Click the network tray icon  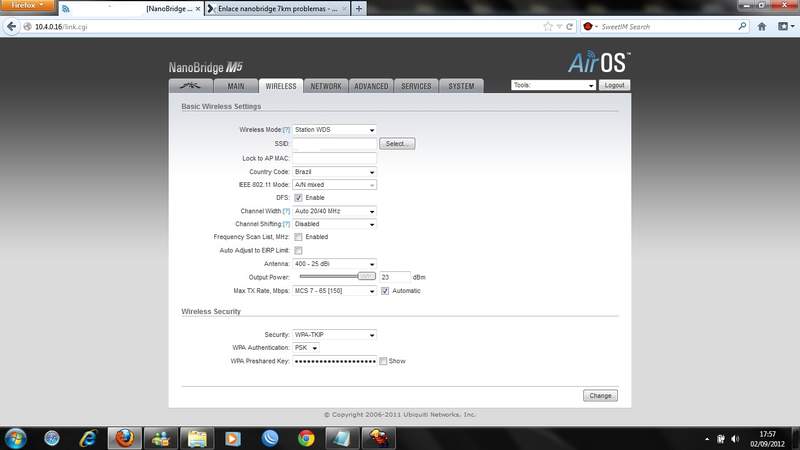[x=720, y=439]
